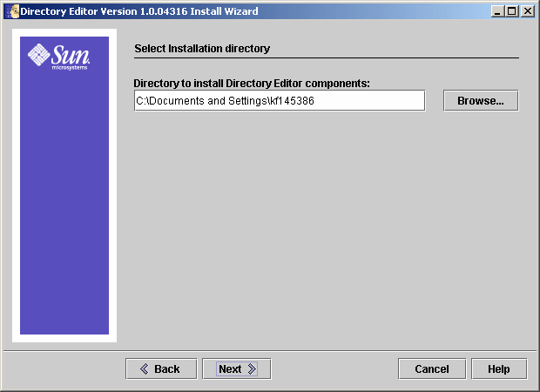Focus the installation directory path field
Image resolution: width=540 pixels, height=392 pixels.
[280, 100]
